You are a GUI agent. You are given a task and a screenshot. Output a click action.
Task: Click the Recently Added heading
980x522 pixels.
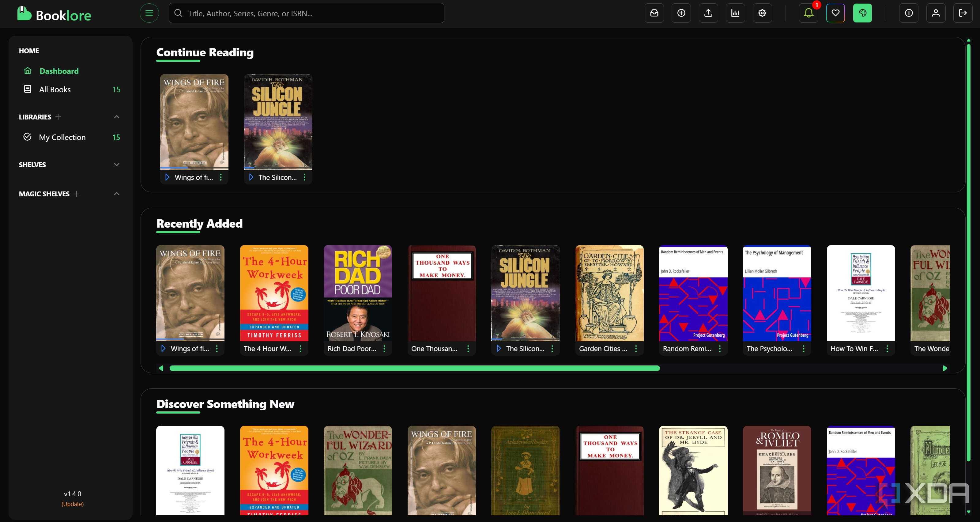[199, 223]
